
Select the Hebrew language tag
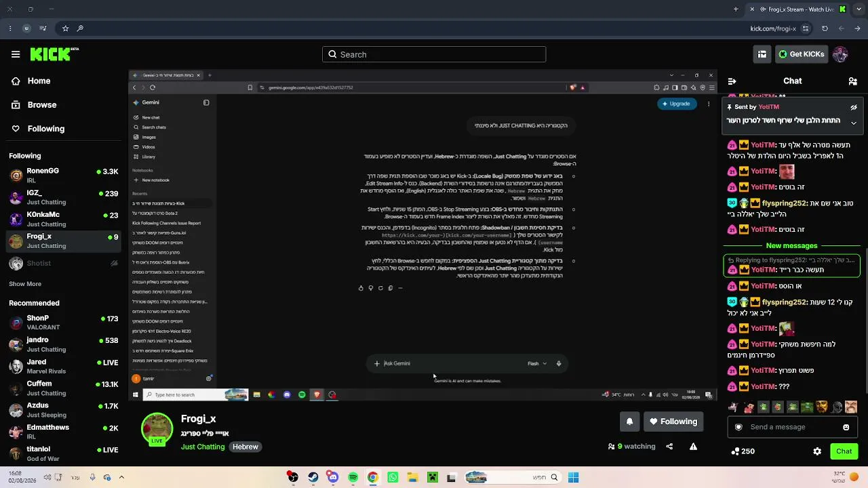[245, 447]
